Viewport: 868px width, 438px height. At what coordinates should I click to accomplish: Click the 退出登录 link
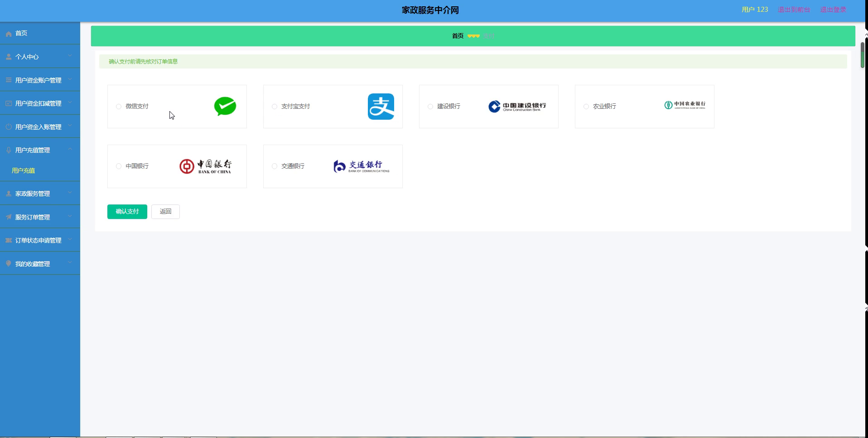[833, 10]
